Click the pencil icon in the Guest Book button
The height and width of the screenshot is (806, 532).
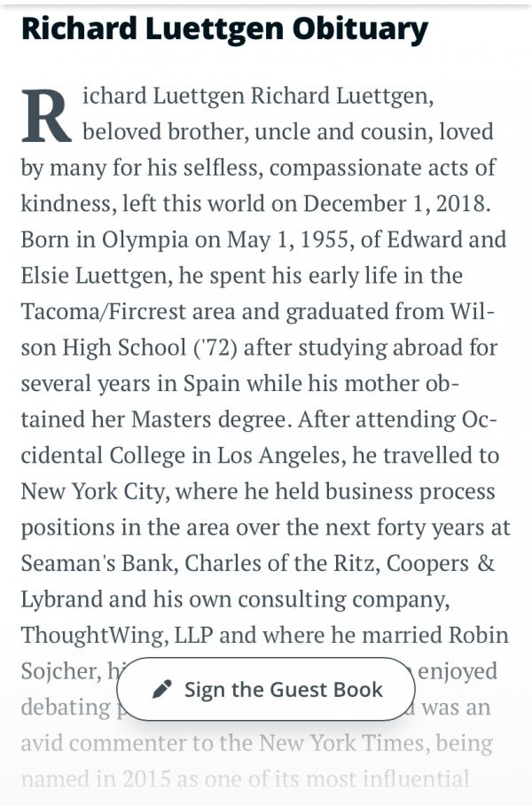(161, 689)
